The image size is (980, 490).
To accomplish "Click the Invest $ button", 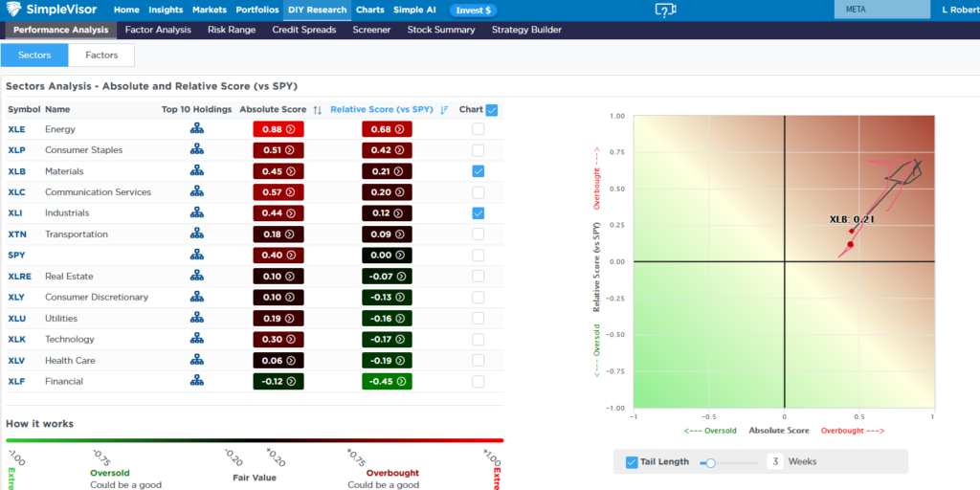I will [473, 11].
